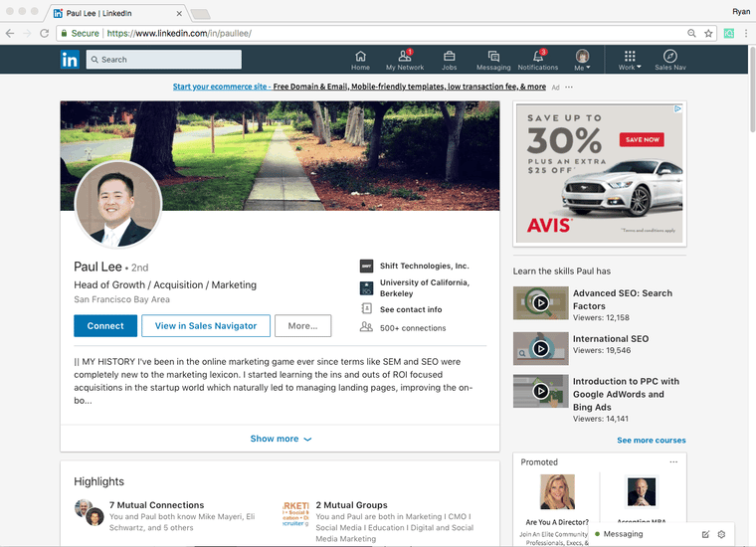The image size is (756, 547).
Task: Expand summary with Show more
Action: point(281,439)
